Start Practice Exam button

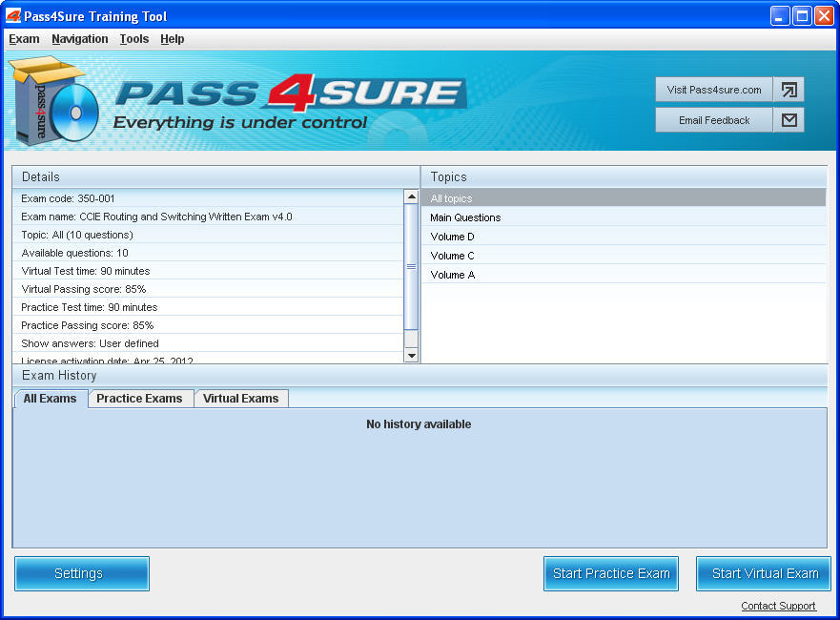(x=611, y=573)
